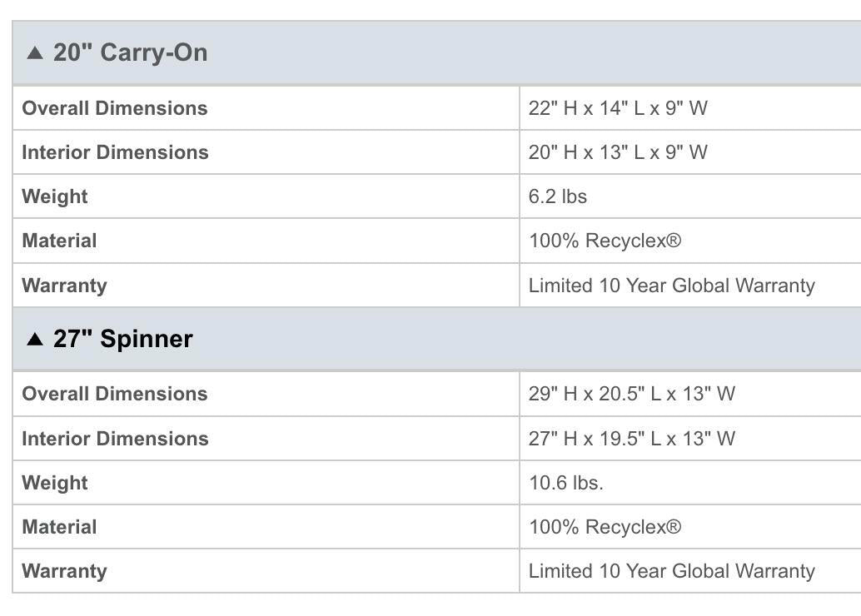The height and width of the screenshot is (616, 861).
Task: Click the 20" H x 13" L x 9" W value
Action: (618, 152)
